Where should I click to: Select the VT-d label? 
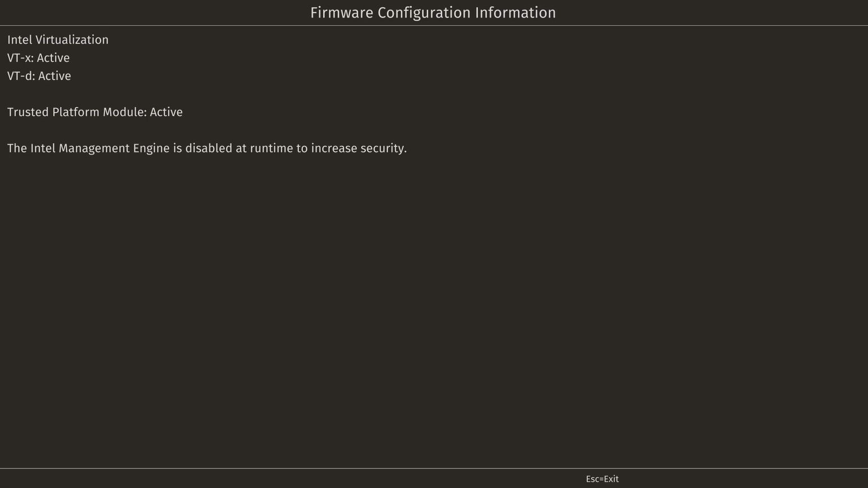[21, 76]
